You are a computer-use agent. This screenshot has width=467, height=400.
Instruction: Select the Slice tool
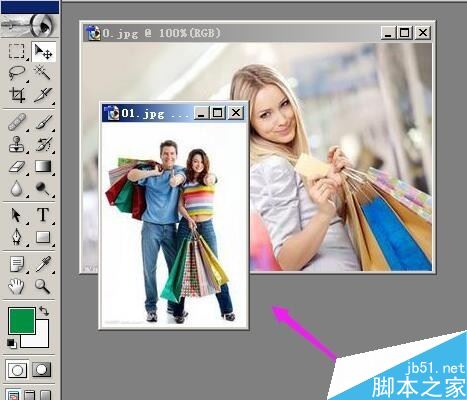(x=43, y=95)
